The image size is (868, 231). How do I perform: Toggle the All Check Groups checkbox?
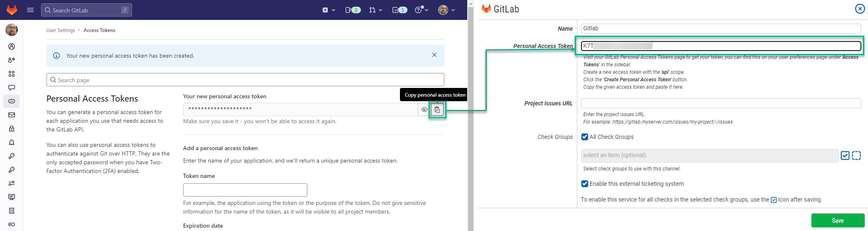pyautogui.click(x=585, y=137)
